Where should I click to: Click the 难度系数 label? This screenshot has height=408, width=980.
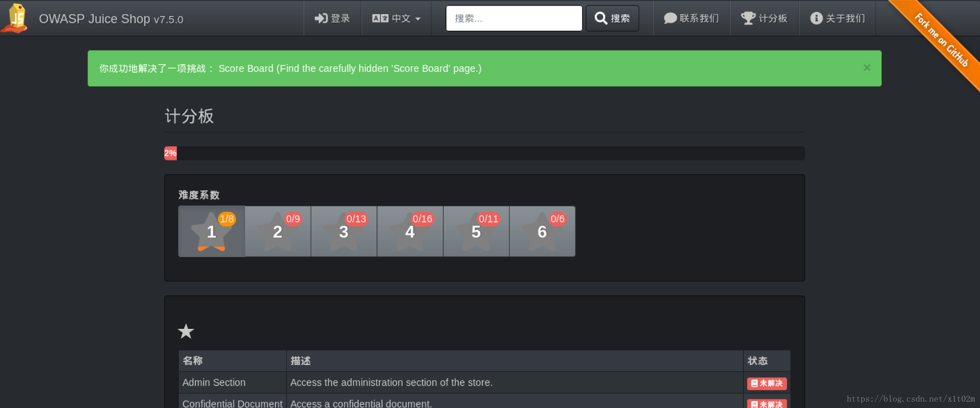[x=199, y=195]
